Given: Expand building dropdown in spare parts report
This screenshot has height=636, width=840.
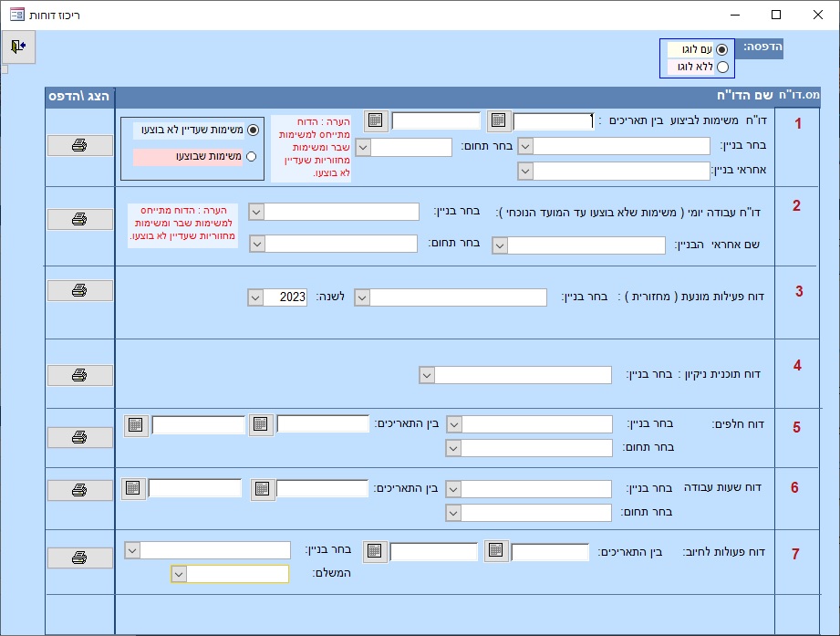Looking at the screenshot, I should [454, 424].
